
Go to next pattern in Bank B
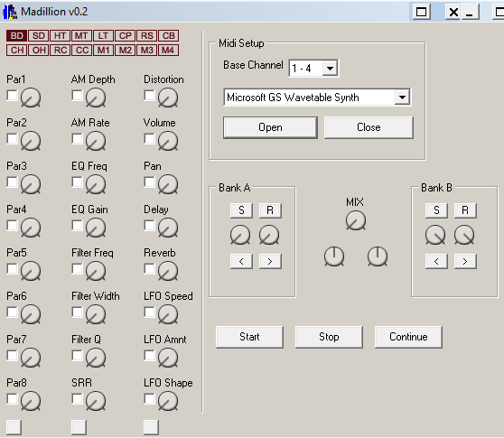pos(465,261)
